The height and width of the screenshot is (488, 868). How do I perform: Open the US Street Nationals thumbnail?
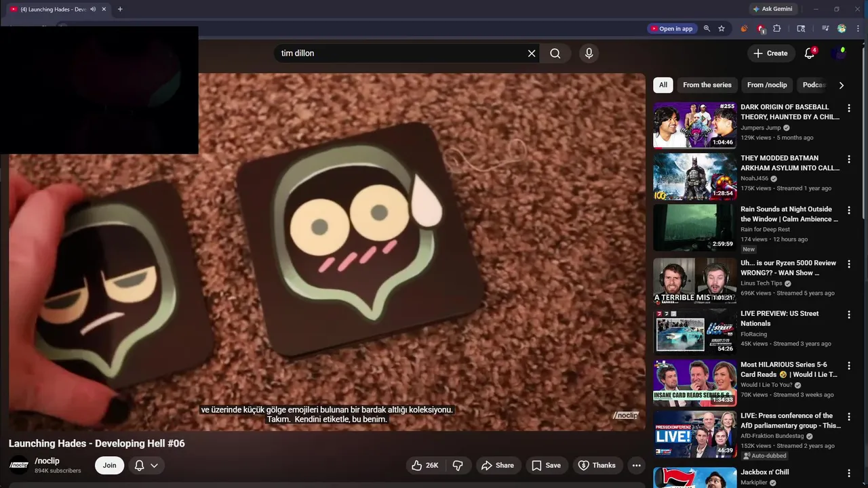click(x=694, y=331)
